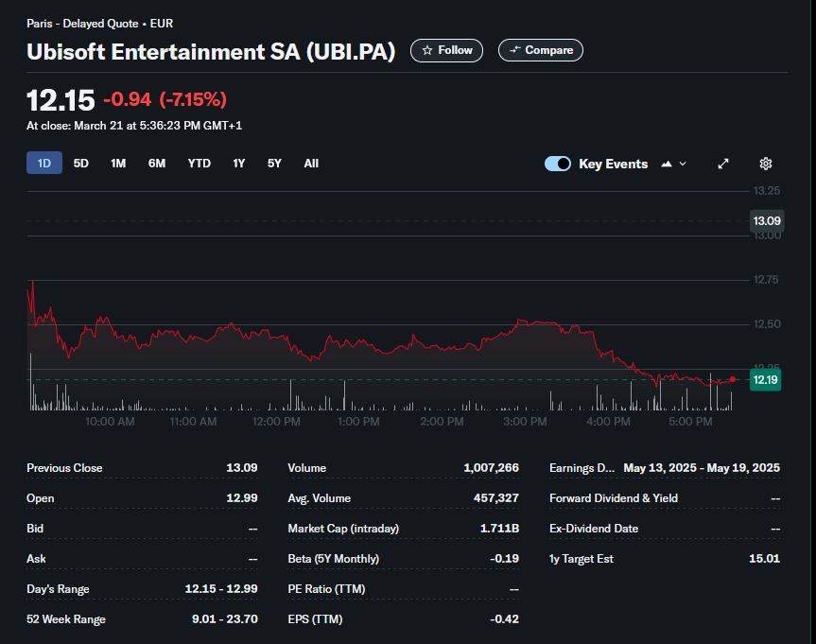Click the Ex-Dividend Date label
This screenshot has height=644, width=816.
594,529
